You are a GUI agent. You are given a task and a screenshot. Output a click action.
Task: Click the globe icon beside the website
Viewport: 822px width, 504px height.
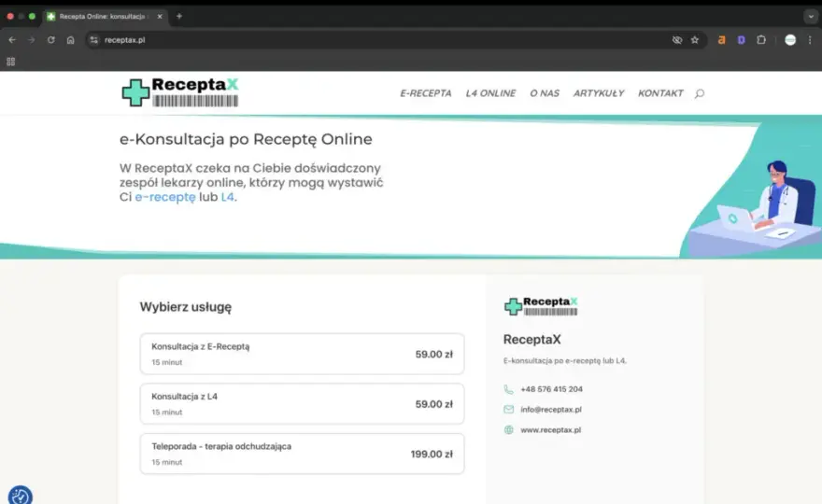point(508,429)
